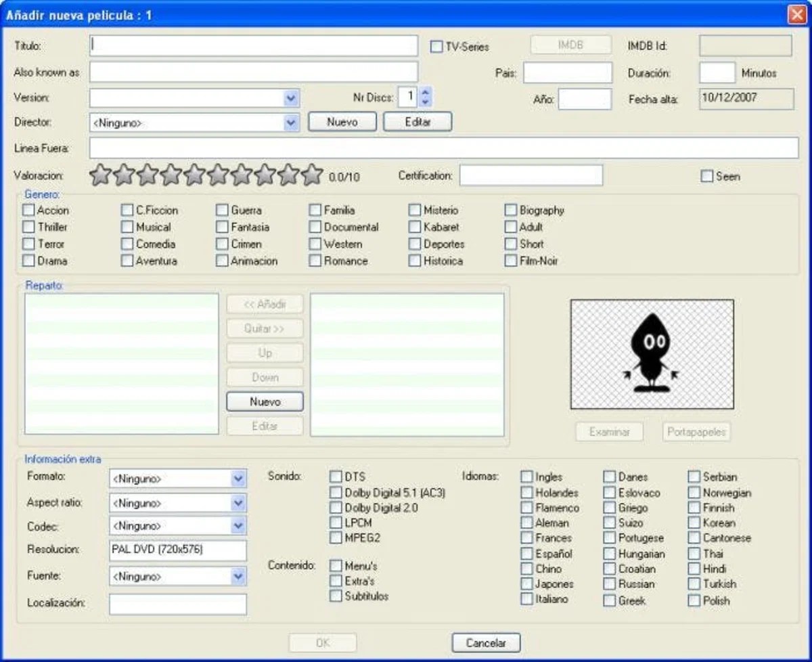The width and height of the screenshot is (812, 662).
Task: Check the Accion genre
Action: [x=28, y=210]
